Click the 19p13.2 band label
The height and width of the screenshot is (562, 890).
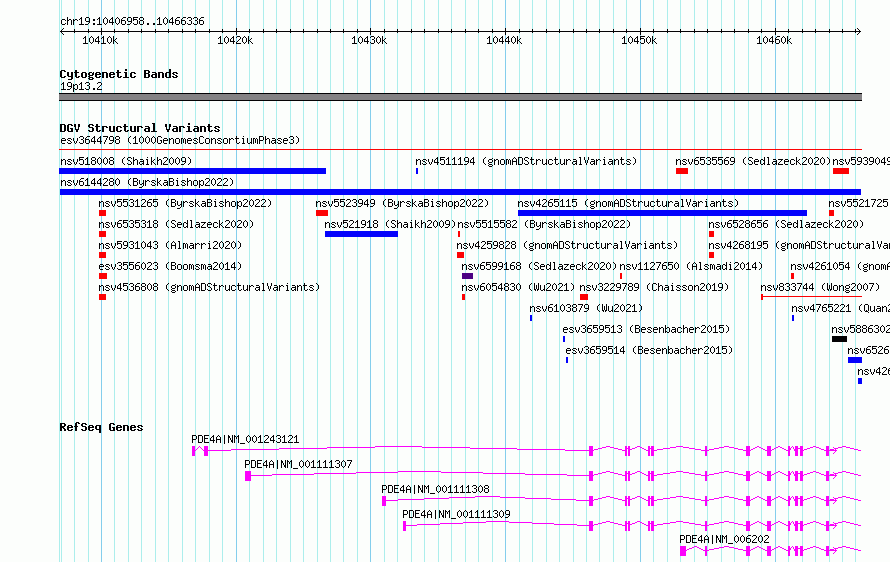point(81,86)
